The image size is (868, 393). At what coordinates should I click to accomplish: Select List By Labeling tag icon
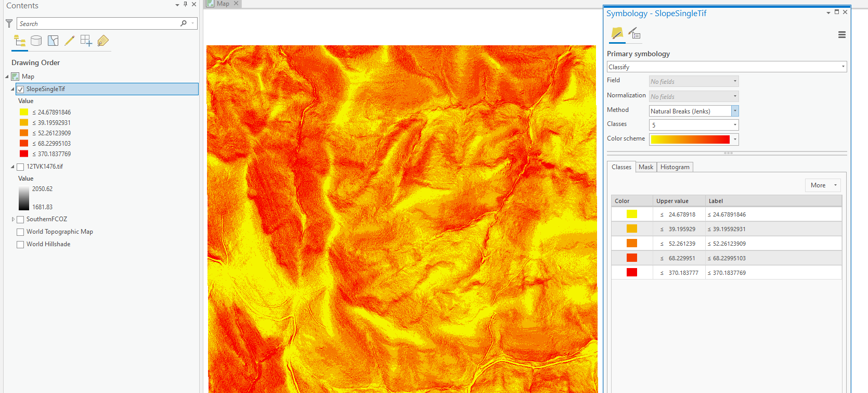pos(103,41)
